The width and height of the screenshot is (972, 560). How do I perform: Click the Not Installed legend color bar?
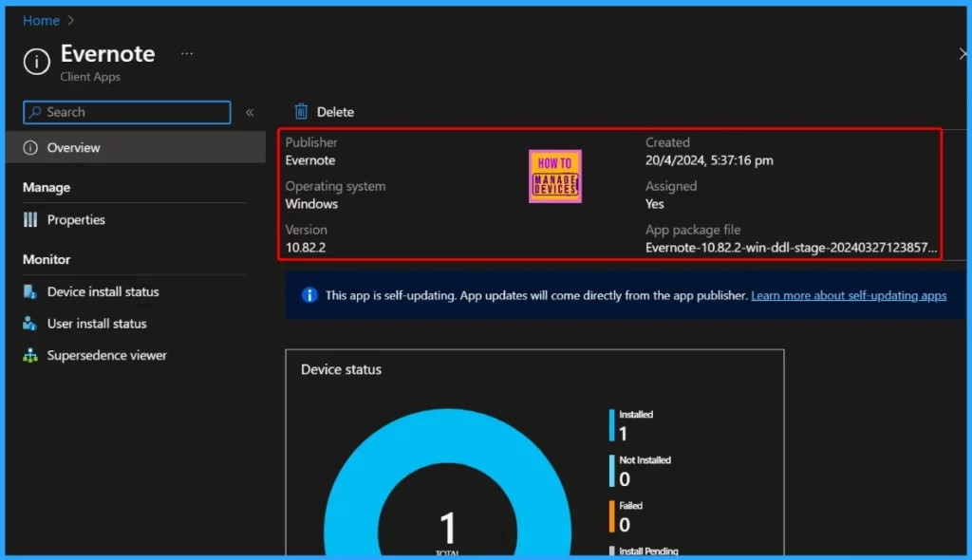(x=612, y=471)
